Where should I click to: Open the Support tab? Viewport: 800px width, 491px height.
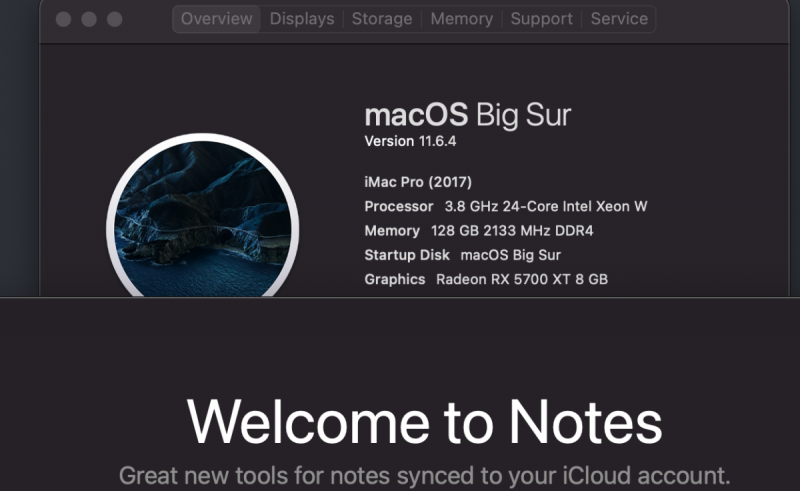pyautogui.click(x=541, y=19)
